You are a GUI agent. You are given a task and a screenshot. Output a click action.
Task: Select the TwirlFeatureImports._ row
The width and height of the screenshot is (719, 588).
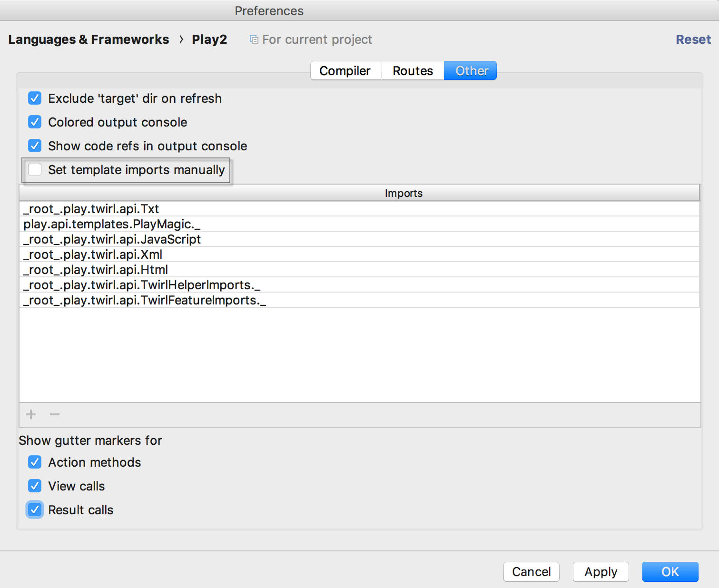pyautogui.click(x=360, y=300)
